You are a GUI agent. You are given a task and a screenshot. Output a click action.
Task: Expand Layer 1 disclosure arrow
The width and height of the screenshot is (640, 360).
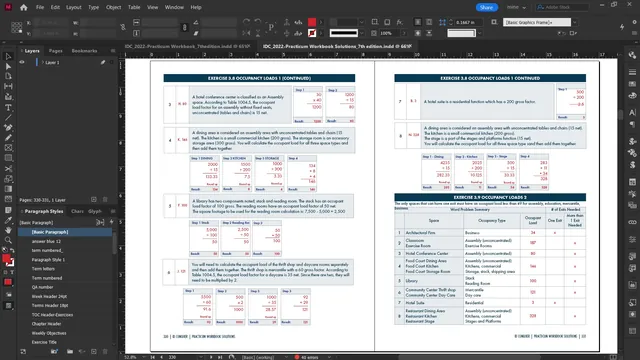[42, 62]
